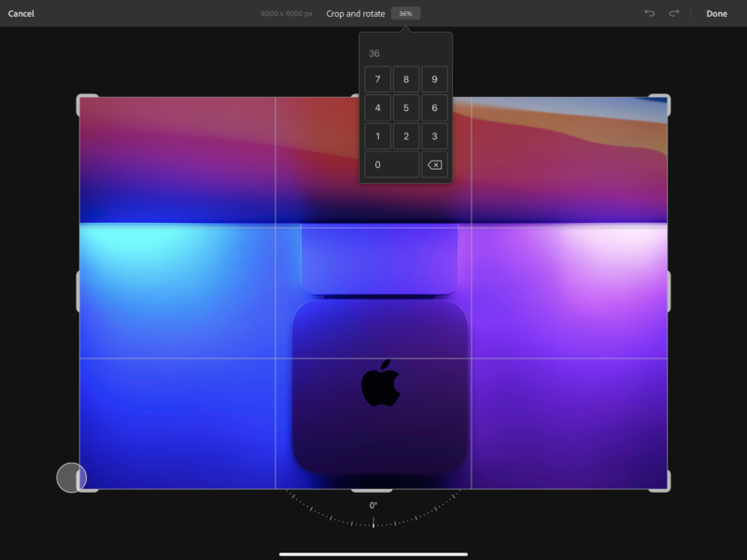747x560 pixels.
Task: Click the bottom-right crop corner handle
Action: coord(660,482)
